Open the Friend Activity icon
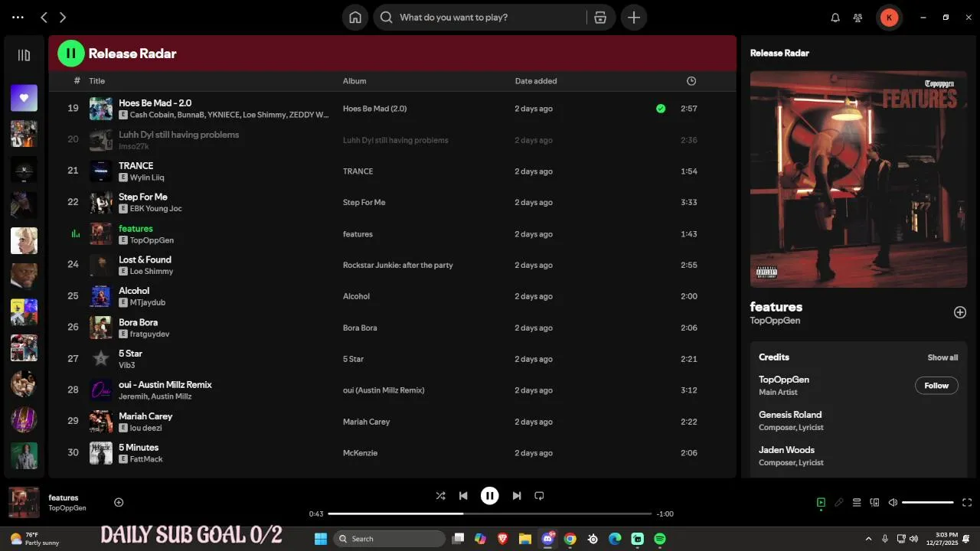Viewport: 980px width, 551px height. pos(858,18)
